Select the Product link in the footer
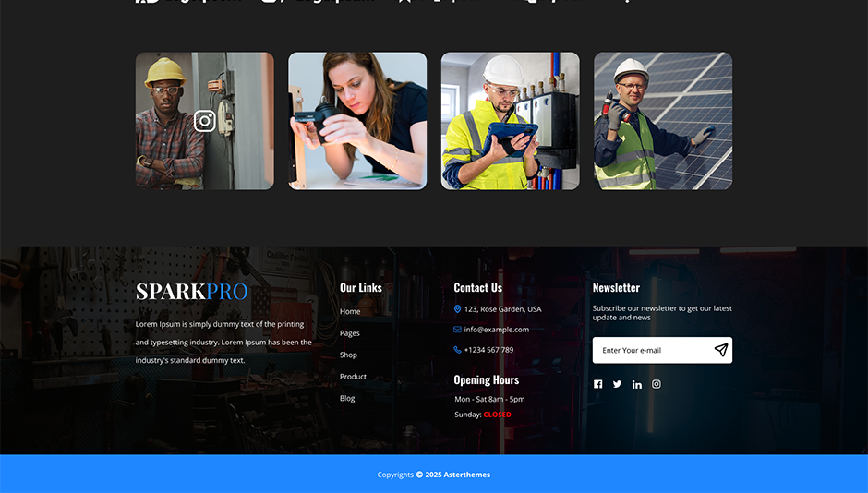This screenshot has height=493, width=868. pos(353,377)
